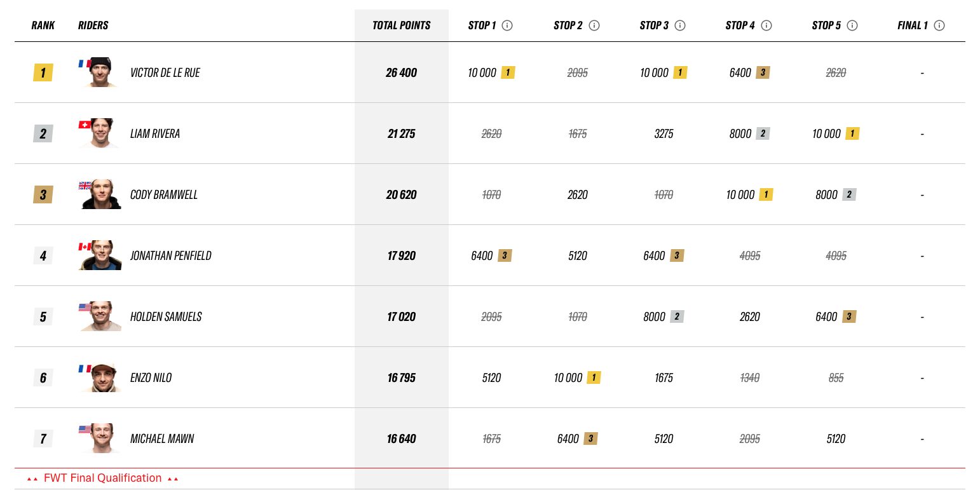This screenshot has height=490, width=980.
Task: Click the Total Points column header
Action: [x=401, y=25]
